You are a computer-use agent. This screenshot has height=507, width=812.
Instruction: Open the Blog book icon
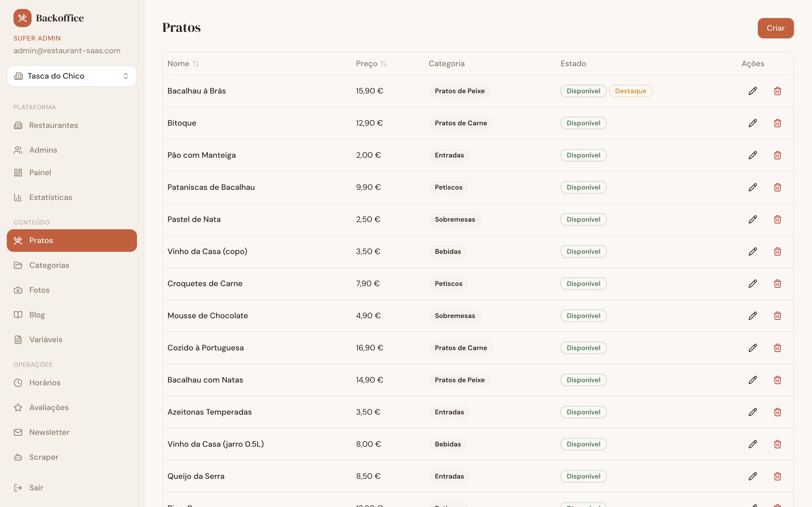coord(18,315)
